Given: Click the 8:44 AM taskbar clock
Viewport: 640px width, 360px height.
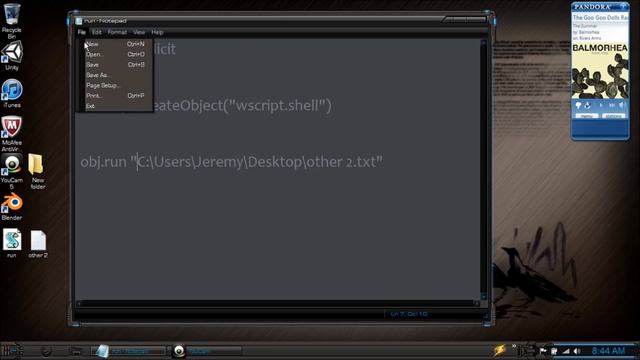Looking at the screenshot, I should point(608,351).
